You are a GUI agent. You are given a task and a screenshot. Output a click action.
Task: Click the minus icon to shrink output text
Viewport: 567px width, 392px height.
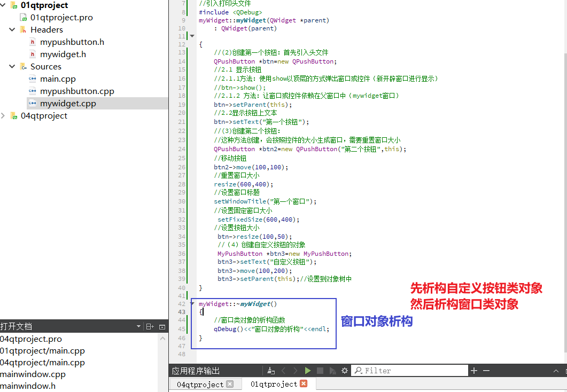486,370
